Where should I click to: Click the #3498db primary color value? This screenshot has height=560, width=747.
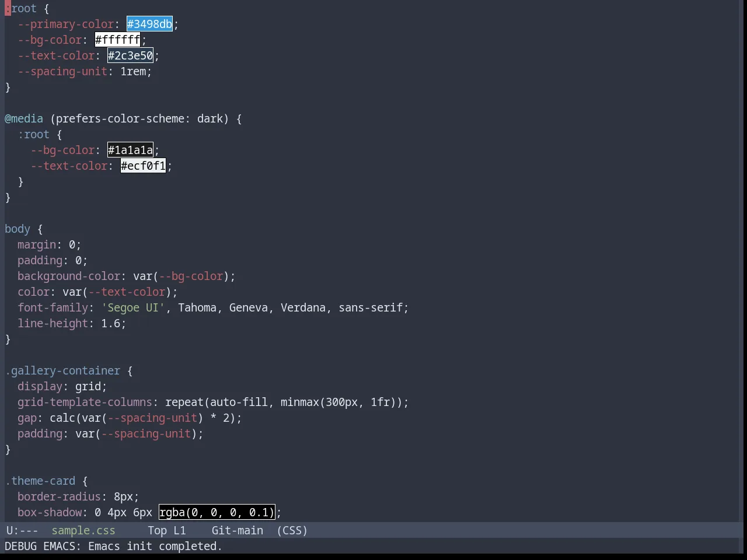149,24
